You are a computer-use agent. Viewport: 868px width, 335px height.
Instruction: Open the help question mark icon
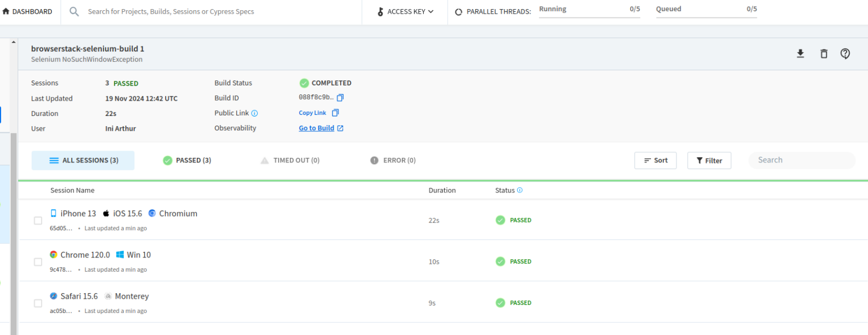[x=845, y=53]
